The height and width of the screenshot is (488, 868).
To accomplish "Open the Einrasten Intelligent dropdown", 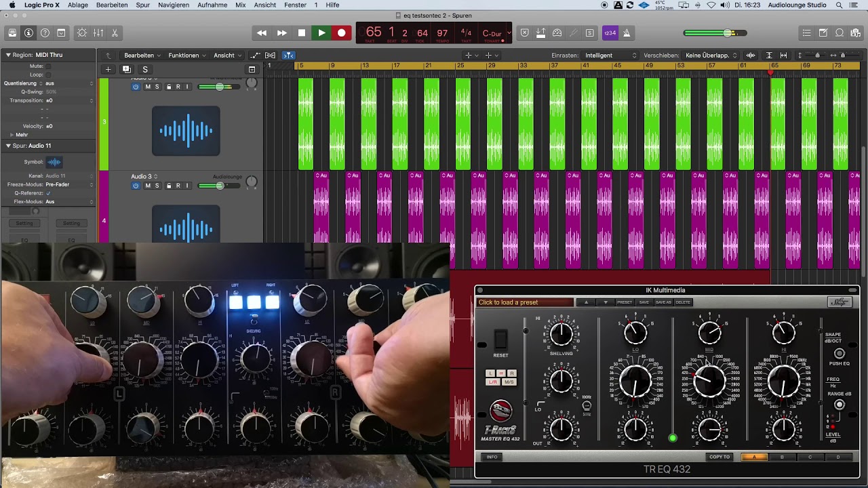I will click(610, 56).
